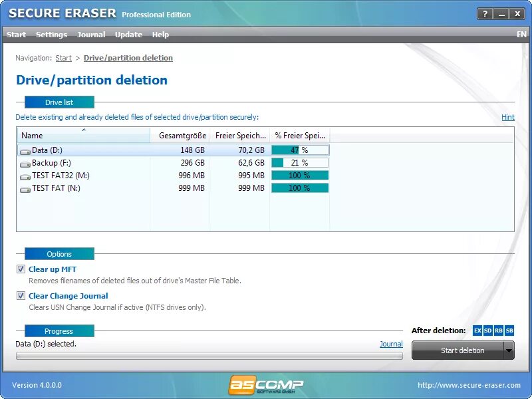
Task: Click the Data (D:) selected. status text
Action: [x=46, y=344]
